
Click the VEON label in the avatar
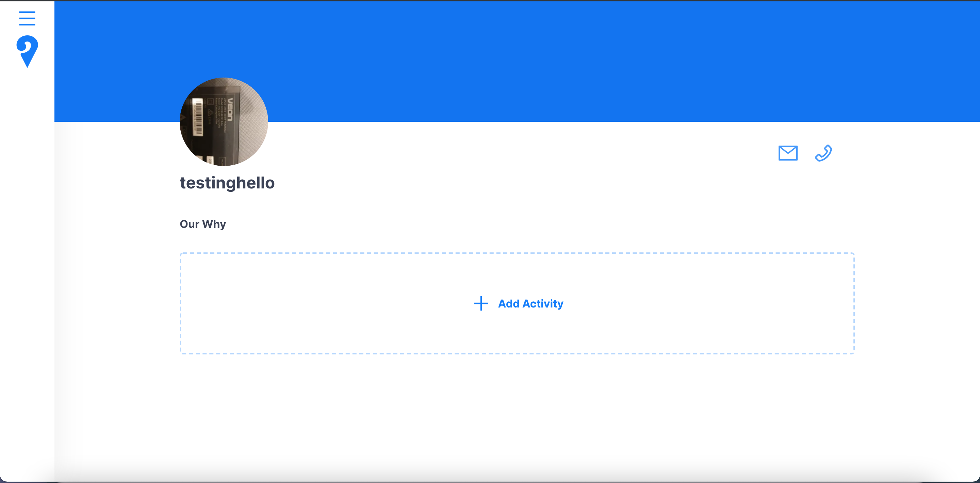(231, 110)
